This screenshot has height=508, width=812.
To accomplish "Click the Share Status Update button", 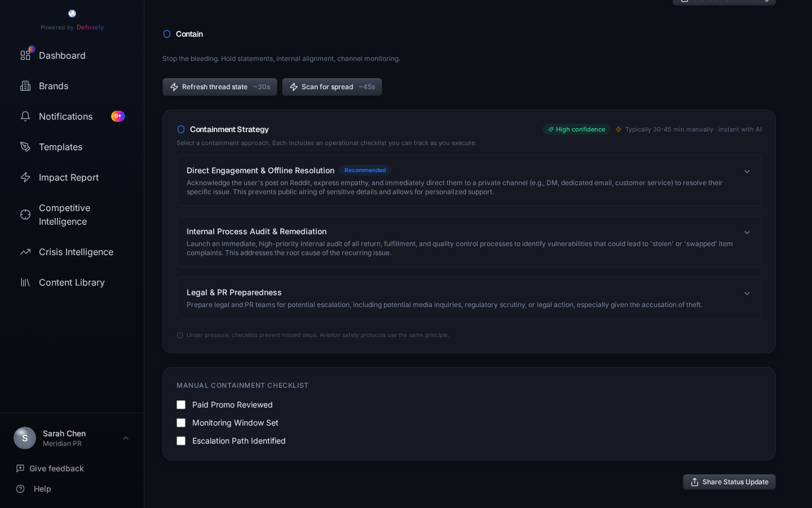I will 729,482.
